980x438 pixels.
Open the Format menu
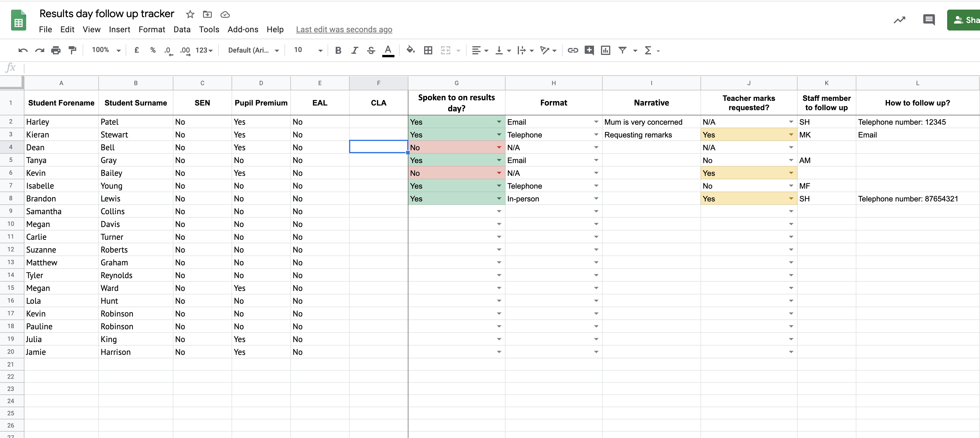pos(152,29)
